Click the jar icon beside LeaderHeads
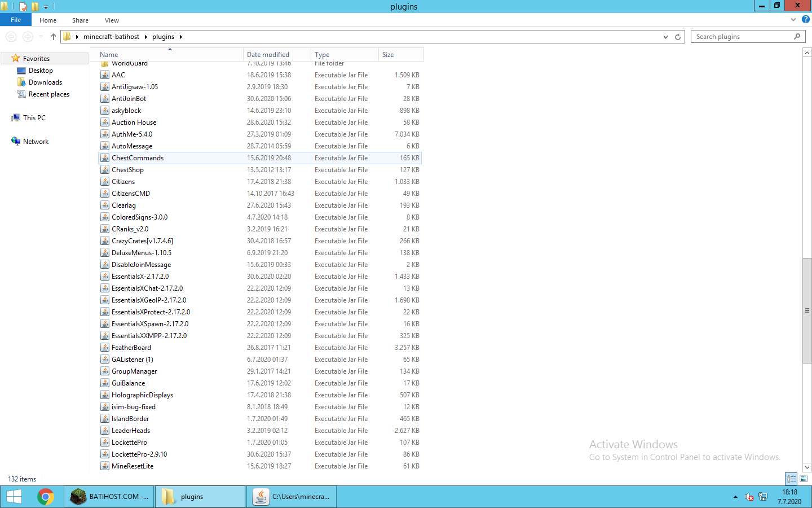 (105, 431)
